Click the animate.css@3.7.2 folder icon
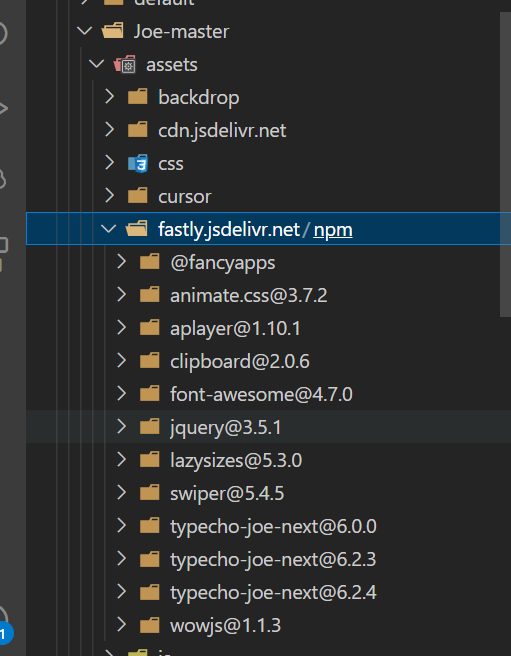Screen dimensions: 511x656 click(149, 295)
